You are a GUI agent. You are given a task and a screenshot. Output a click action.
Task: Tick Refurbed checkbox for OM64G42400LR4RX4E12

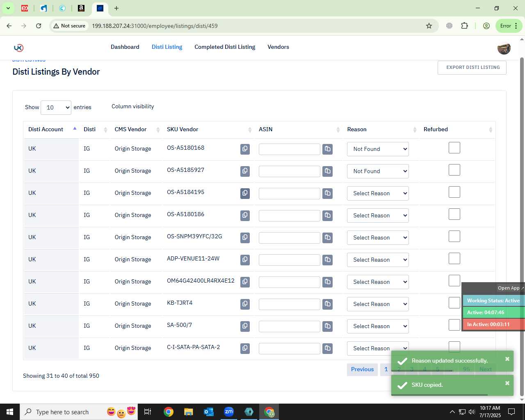point(454,281)
